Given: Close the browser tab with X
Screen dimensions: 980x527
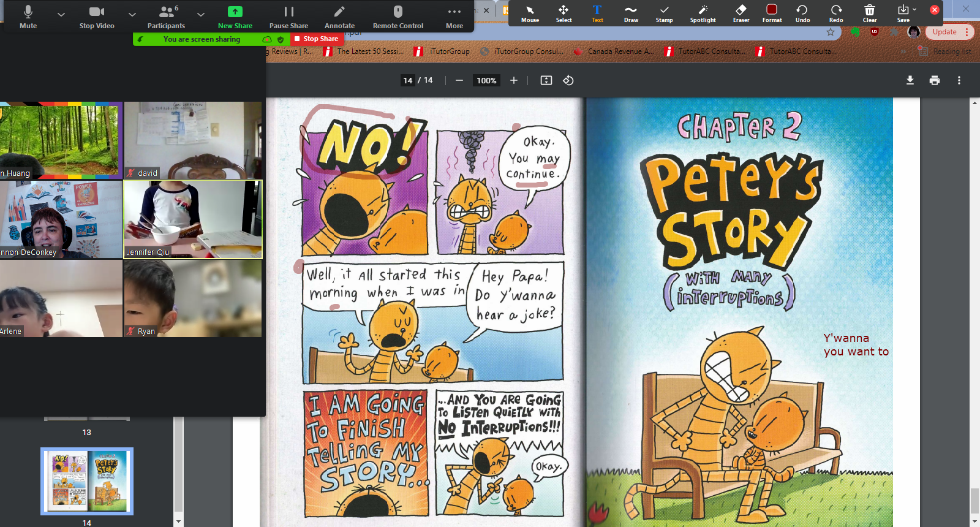Looking at the screenshot, I should click(486, 10).
